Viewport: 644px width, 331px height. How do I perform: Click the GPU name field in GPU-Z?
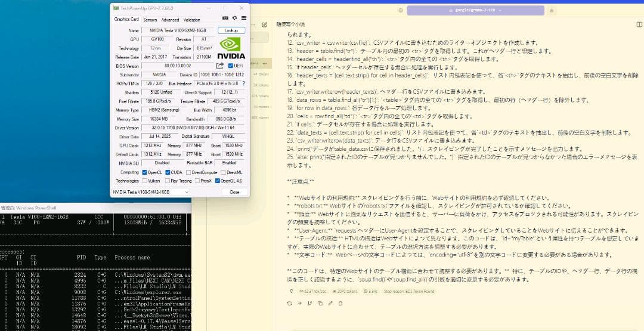178,30
